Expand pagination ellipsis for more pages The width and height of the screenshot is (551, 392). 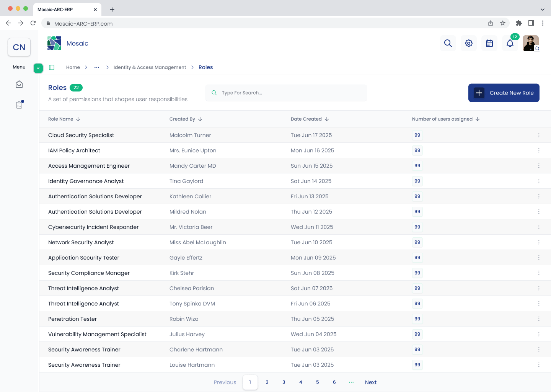(x=351, y=382)
